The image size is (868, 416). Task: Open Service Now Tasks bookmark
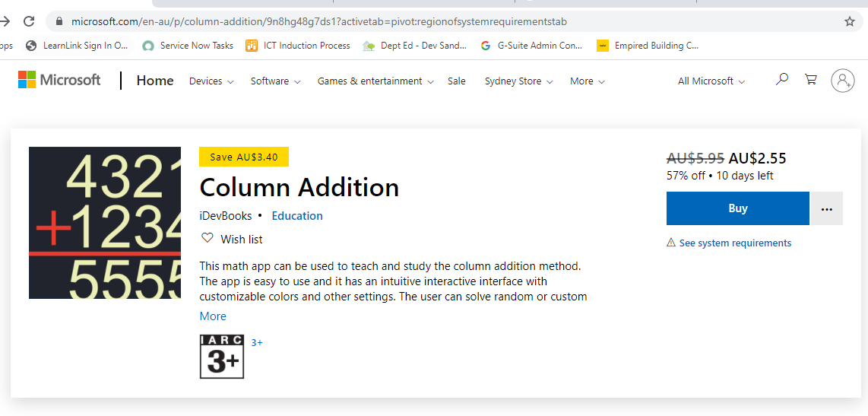[188, 46]
